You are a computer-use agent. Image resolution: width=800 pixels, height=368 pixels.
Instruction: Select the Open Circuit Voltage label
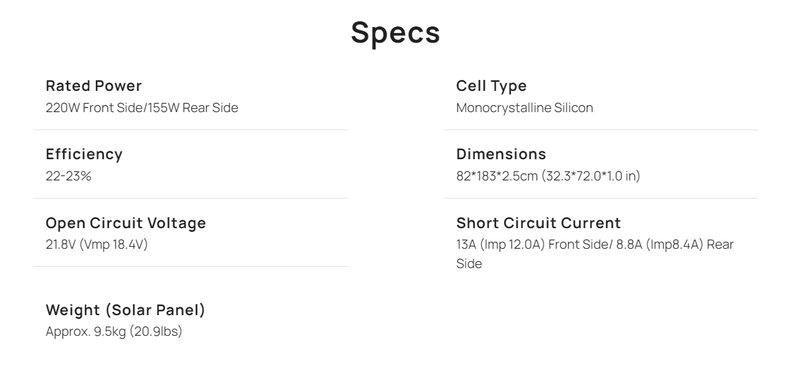126,223
